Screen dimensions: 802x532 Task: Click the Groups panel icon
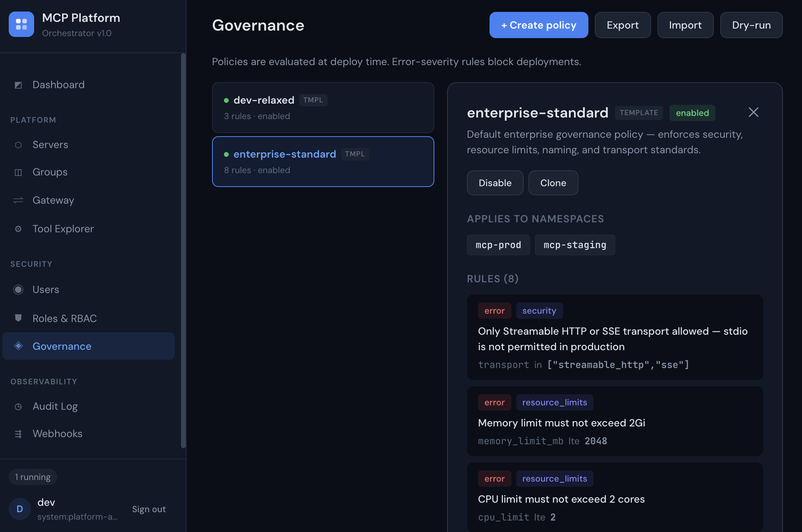pos(18,172)
